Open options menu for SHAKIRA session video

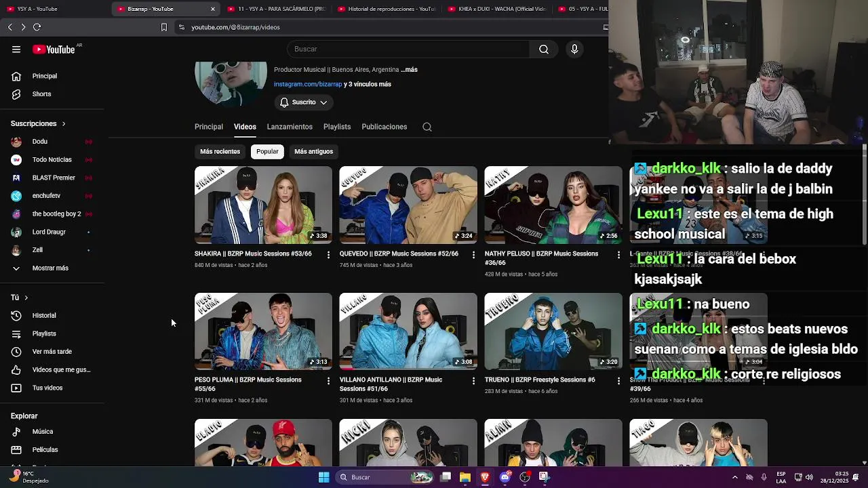point(328,255)
